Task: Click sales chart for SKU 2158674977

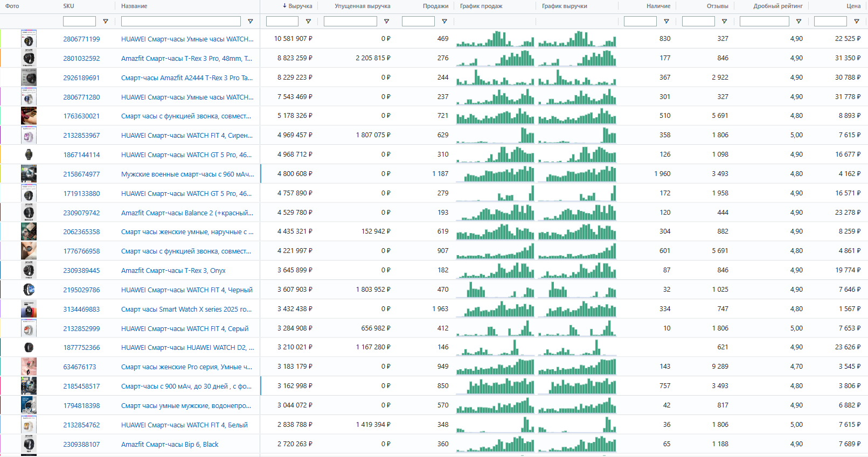Action: [495, 174]
